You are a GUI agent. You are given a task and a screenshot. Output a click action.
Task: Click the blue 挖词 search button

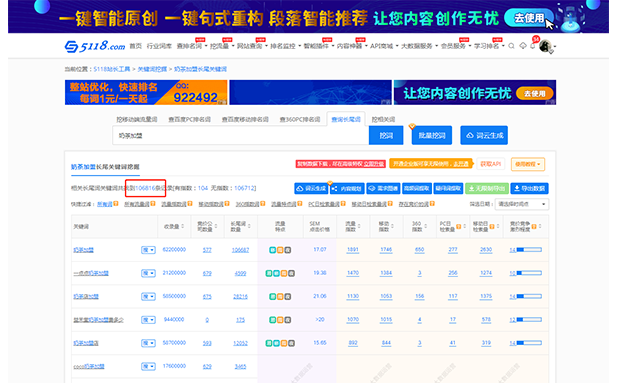386,135
